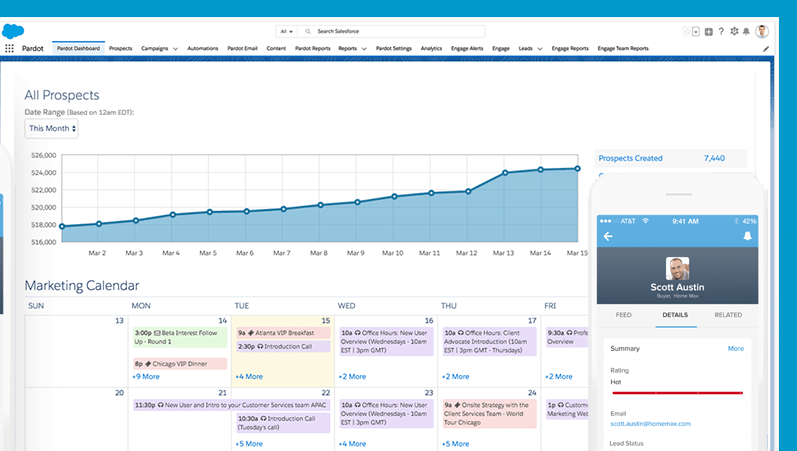This screenshot has height=451, width=797.
Task: Show +2 More events on Wednesday 16
Action: click(352, 377)
